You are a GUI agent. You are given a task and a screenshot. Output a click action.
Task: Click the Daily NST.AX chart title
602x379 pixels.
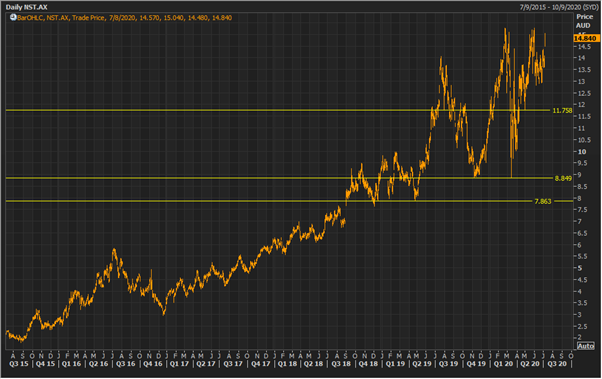[26, 7]
